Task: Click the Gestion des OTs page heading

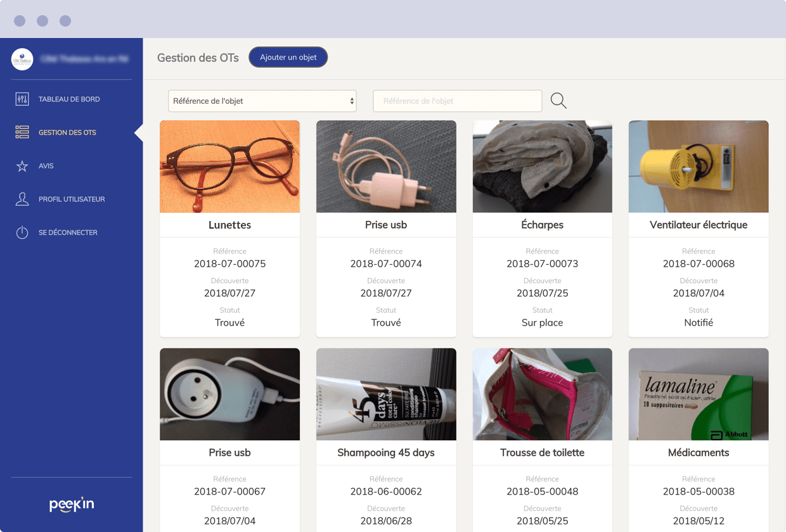Action: pos(198,58)
